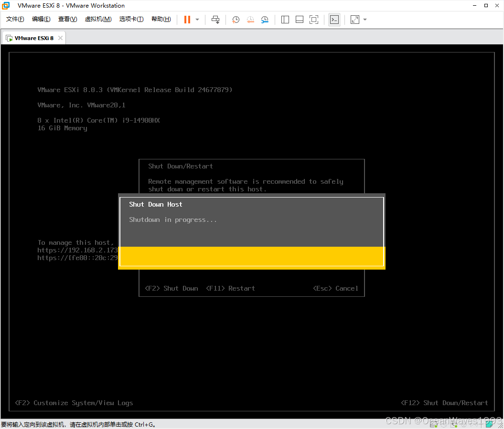Toggle the thumbnail bar view

(299, 20)
